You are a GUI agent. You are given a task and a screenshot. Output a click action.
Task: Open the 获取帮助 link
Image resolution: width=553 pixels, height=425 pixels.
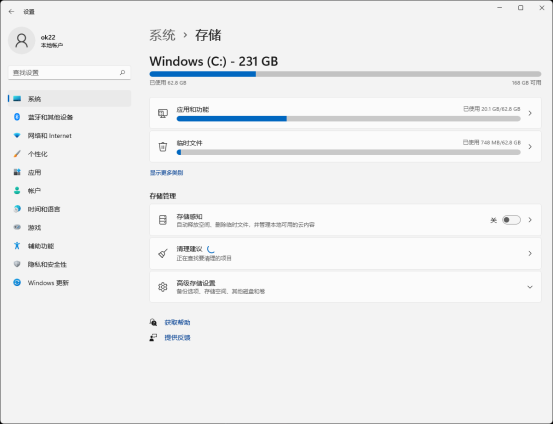177,322
